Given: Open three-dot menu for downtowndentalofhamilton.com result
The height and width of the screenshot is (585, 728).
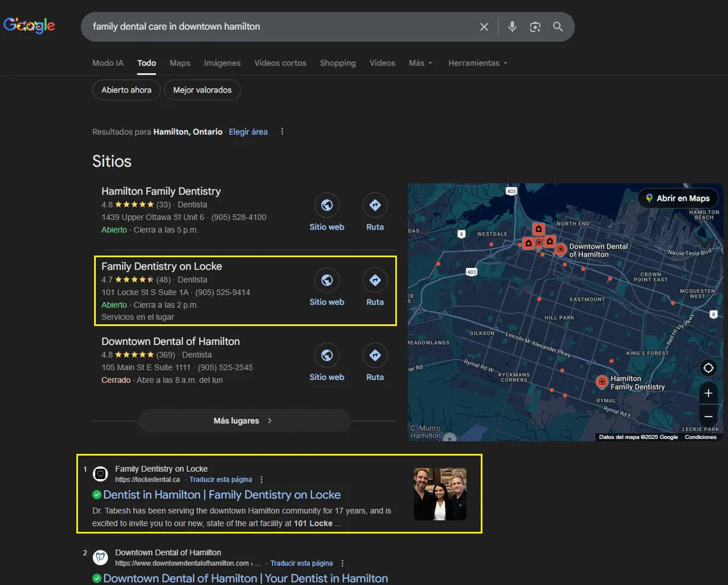Looking at the screenshot, I should 343,563.
